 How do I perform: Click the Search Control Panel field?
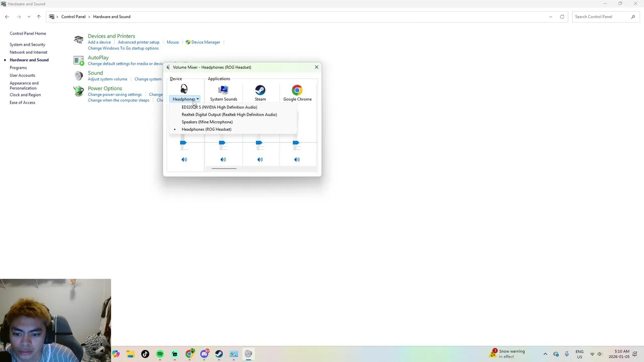pos(606,17)
